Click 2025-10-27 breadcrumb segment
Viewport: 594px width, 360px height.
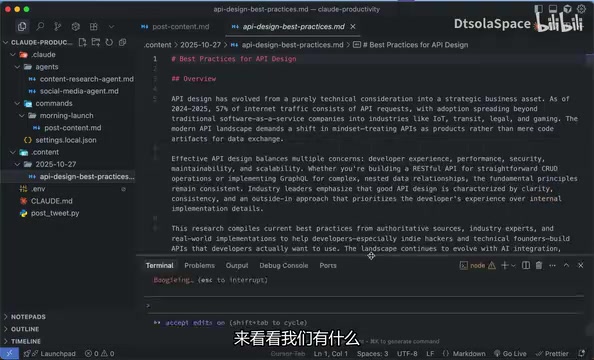coord(200,45)
